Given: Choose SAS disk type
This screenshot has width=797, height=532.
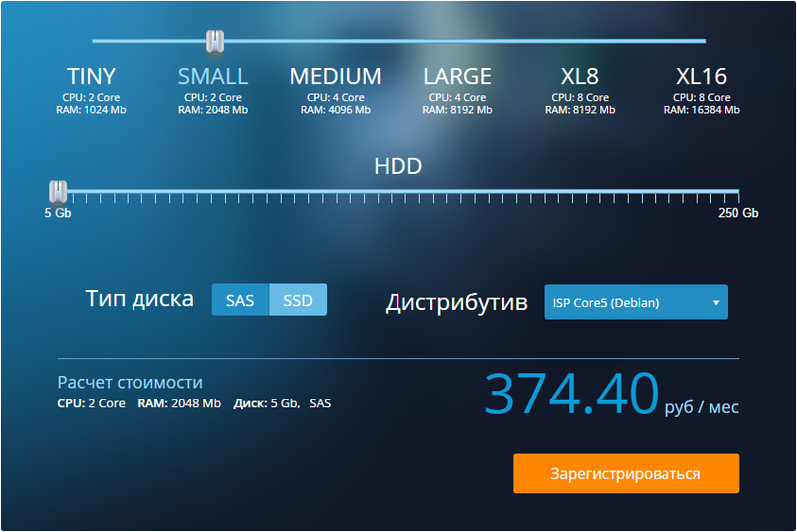Looking at the screenshot, I should point(240,300).
